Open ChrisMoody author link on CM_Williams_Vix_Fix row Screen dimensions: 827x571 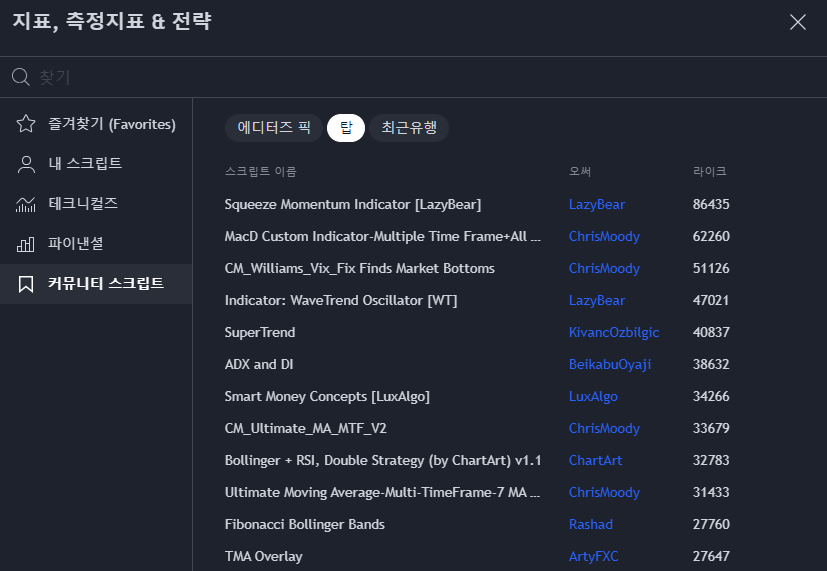pos(604,268)
